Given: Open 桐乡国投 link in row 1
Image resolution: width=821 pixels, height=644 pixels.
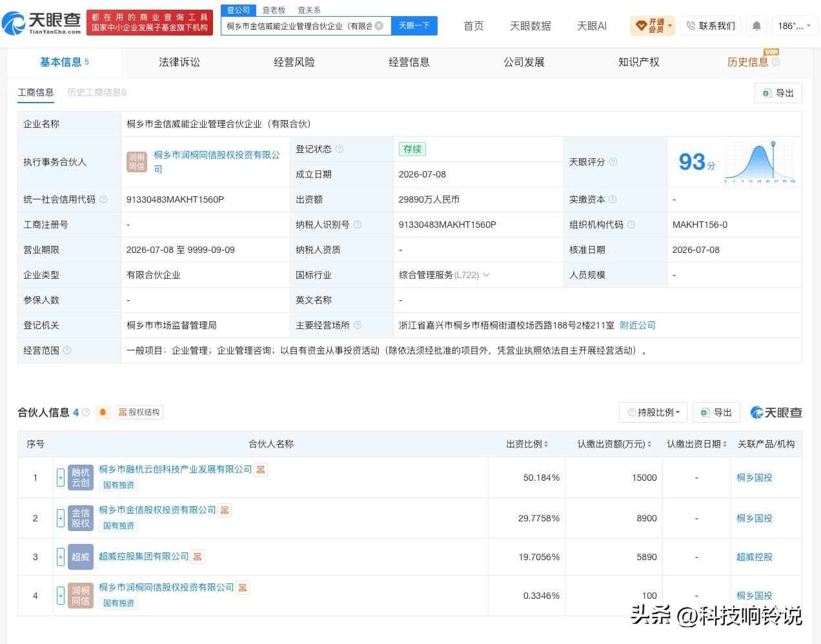Looking at the screenshot, I should (755, 478).
